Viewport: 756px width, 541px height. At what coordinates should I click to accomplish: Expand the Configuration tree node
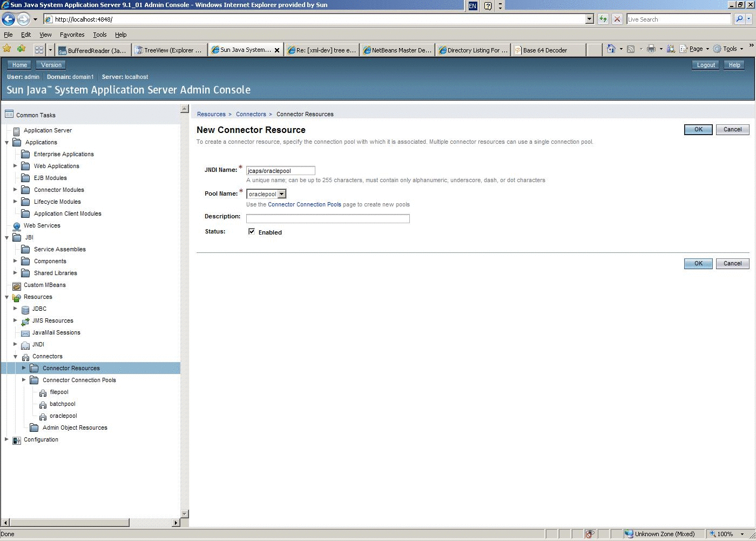point(6,439)
